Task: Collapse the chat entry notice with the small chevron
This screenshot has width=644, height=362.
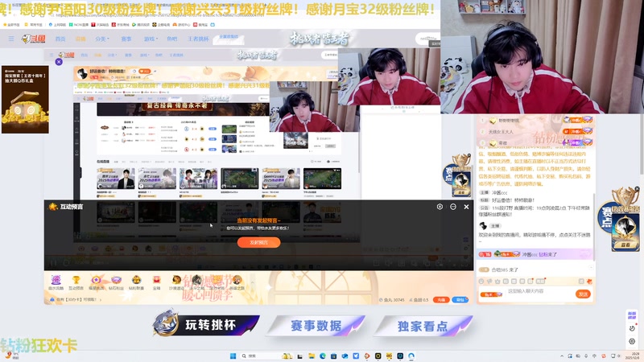Action: [591, 267]
